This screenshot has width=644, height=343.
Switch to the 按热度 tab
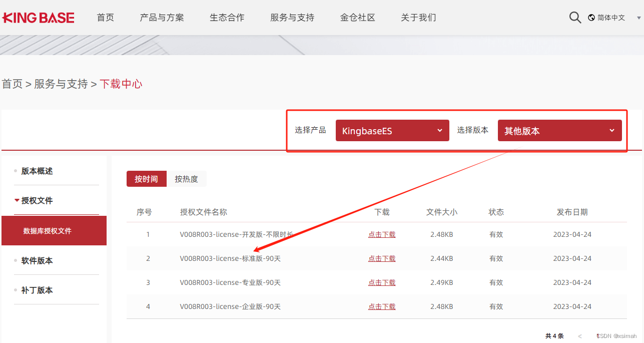(187, 179)
